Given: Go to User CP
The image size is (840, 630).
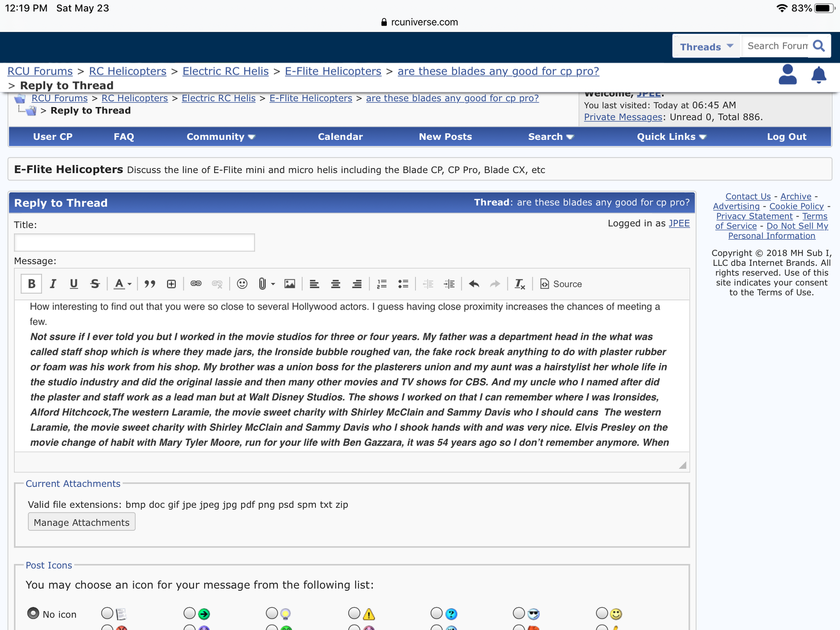Looking at the screenshot, I should pyautogui.click(x=53, y=137).
